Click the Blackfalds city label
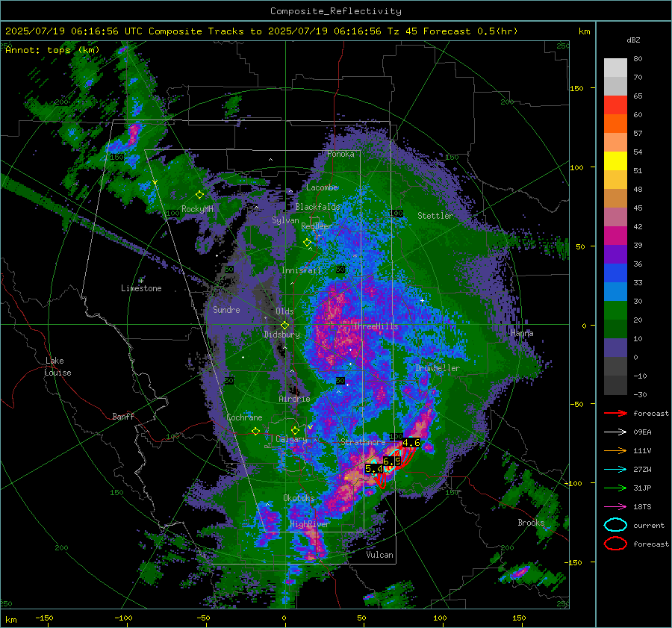 [317, 207]
